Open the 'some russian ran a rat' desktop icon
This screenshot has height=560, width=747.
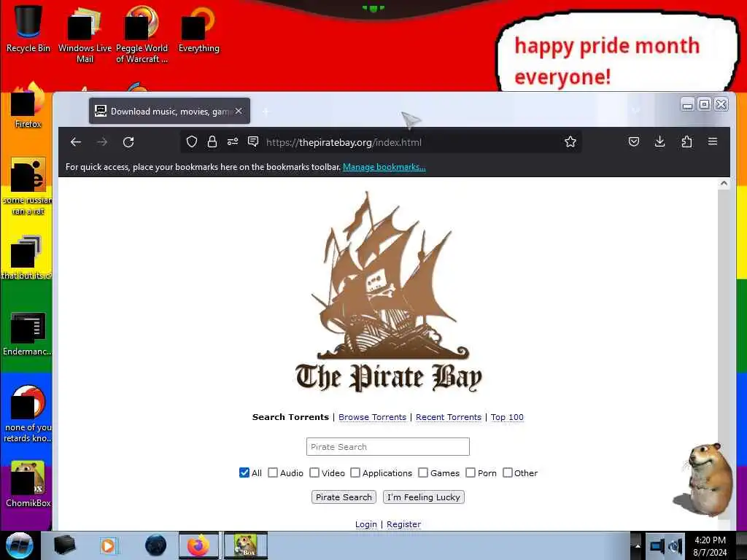pyautogui.click(x=28, y=186)
